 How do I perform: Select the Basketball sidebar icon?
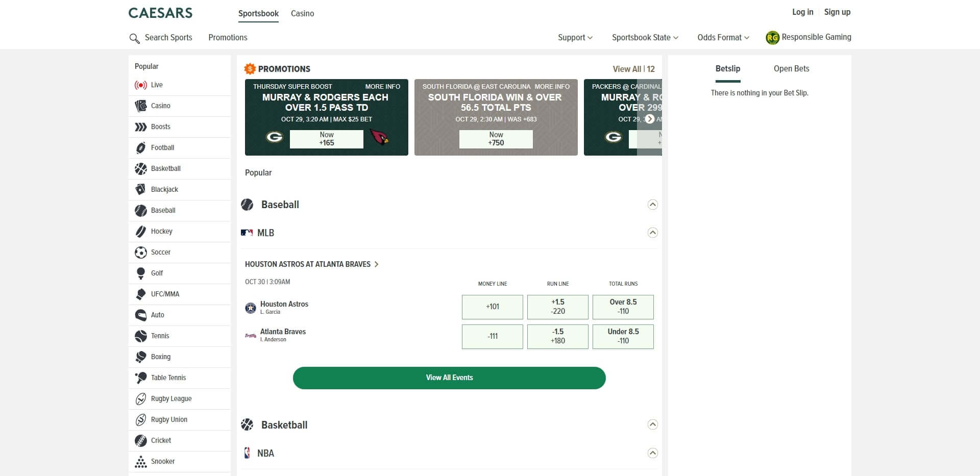[140, 169]
